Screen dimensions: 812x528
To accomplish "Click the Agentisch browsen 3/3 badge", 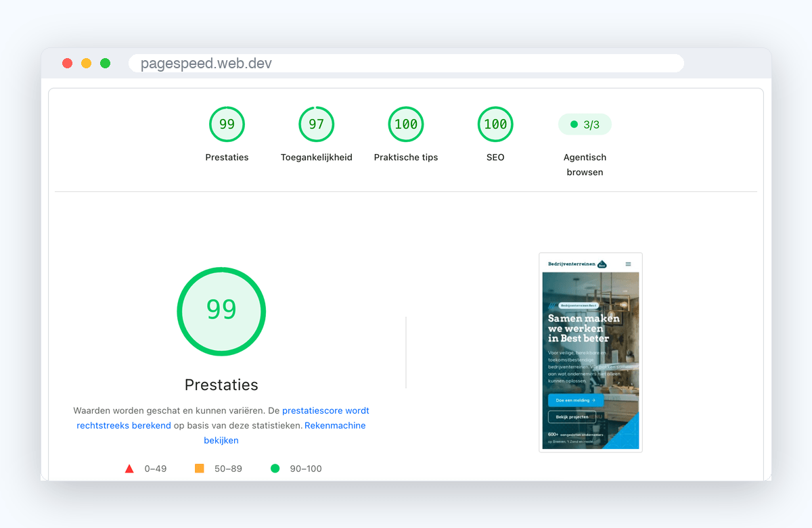I will click(585, 124).
